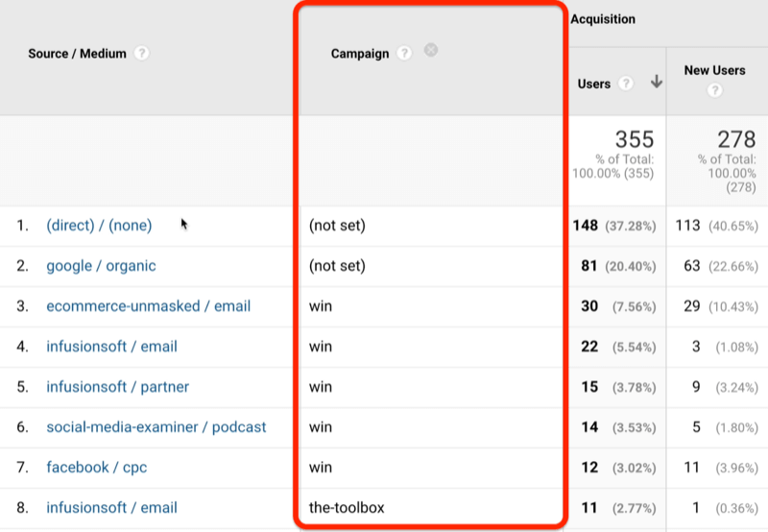Click users value 30 (7.56%)
Screen dimensions: 768x532
[618, 306]
